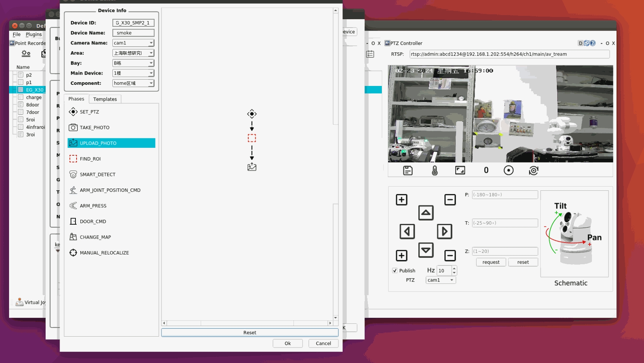Click the save icon below camera feed
644x363 pixels.
point(407,170)
